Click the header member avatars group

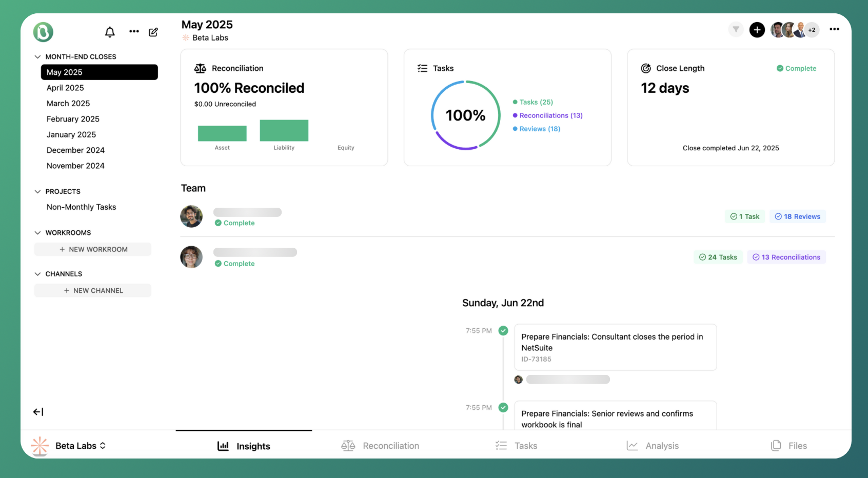tap(795, 30)
